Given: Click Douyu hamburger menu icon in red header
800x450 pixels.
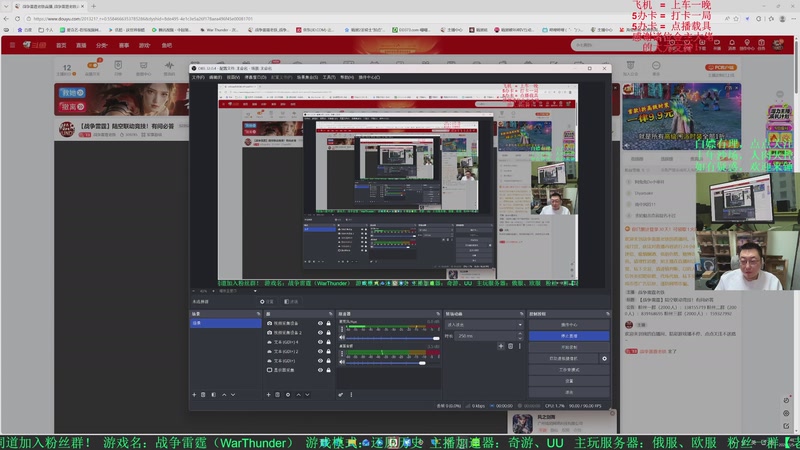Looking at the screenshot, I should pyautogui.click(x=12, y=45).
